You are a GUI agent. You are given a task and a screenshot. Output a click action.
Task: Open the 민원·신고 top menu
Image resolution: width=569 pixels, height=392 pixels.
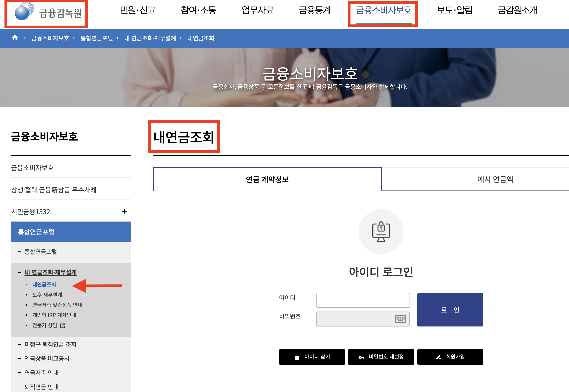[x=138, y=10]
